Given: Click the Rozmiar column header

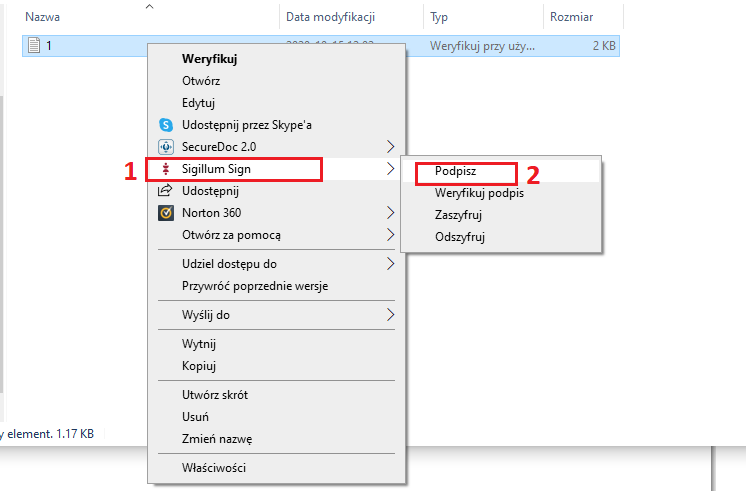Looking at the screenshot, I should click(x=570, y=17).
